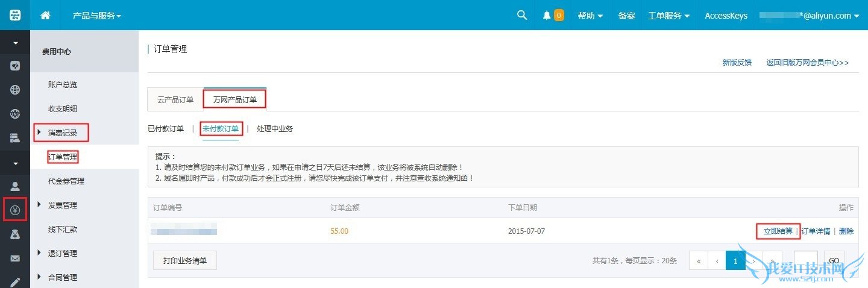Click the order date 2015-07-07

tap(526, 231)
